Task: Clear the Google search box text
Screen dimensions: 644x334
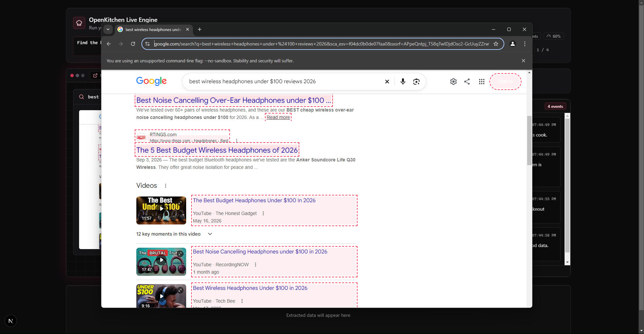Action: click(x=387, y=82)
